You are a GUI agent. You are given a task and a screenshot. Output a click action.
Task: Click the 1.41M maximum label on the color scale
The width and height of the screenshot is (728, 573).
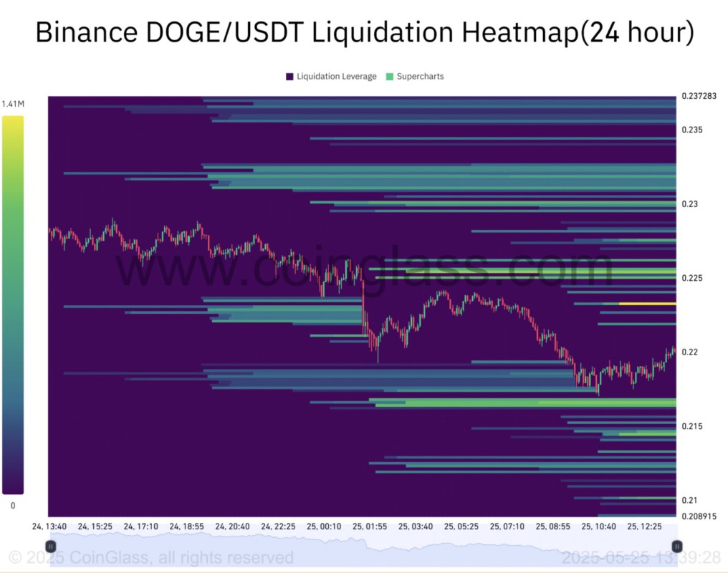pos(12,105)
